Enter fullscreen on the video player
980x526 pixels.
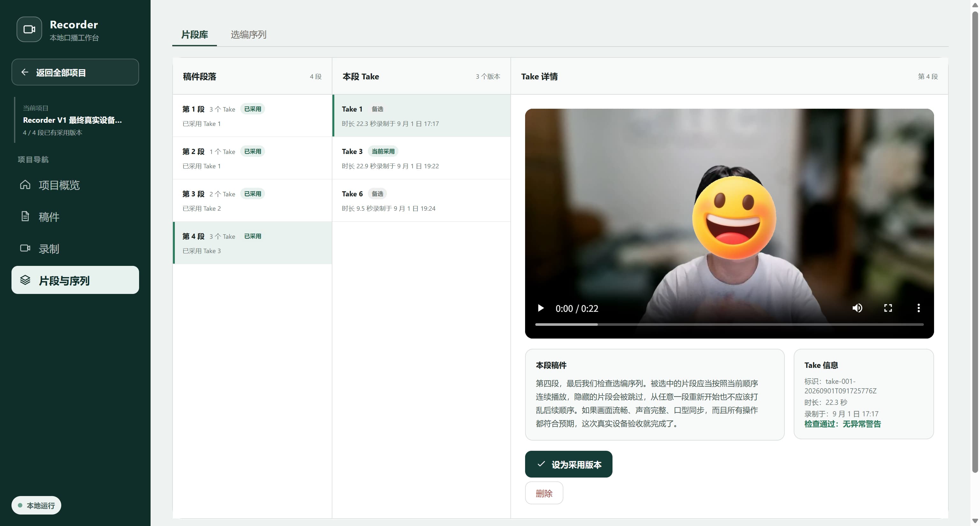point(888,308)
